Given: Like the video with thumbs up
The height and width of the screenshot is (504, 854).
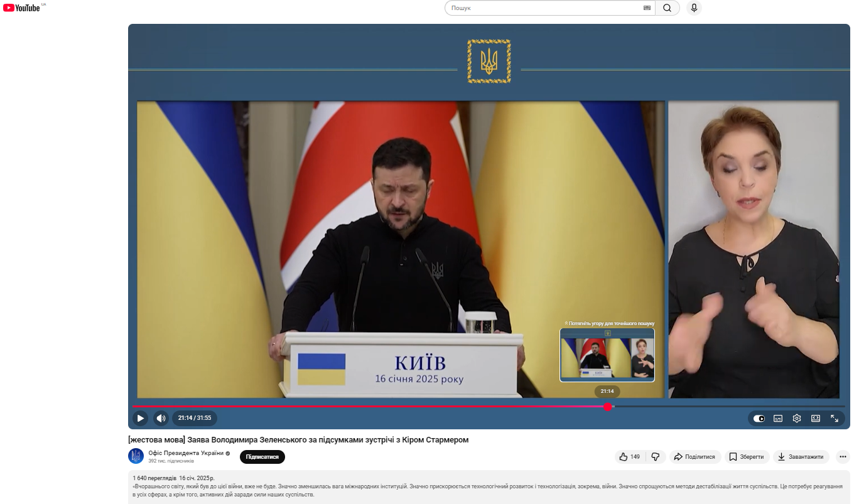Looking at the screenshot, I should coord(629,457).
